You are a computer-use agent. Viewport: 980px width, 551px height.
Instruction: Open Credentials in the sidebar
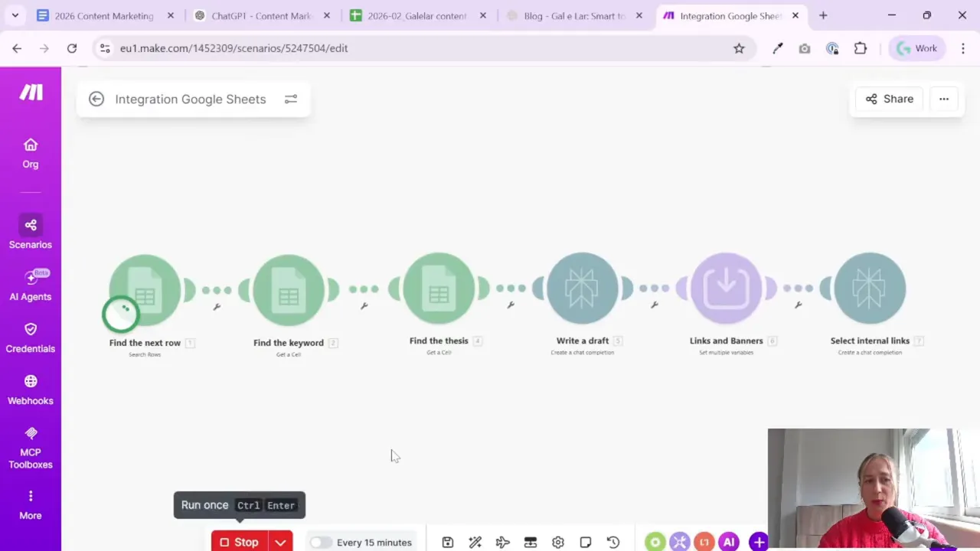point(31,337)
